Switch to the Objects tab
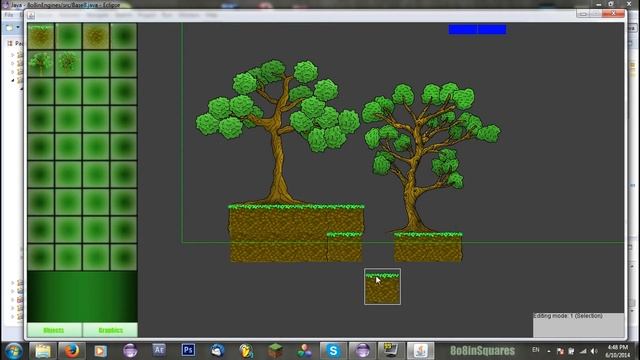This screenshot has width=640, height=360. coord(55,330)
